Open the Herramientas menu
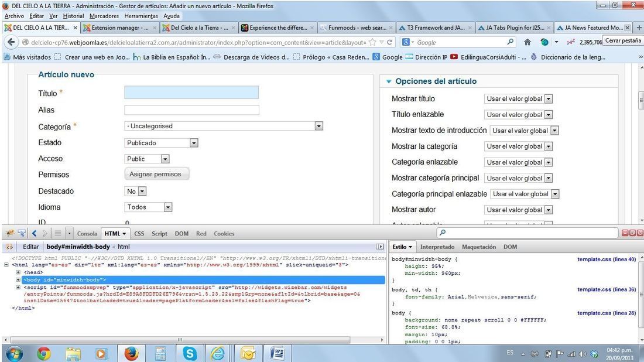 [141, 16]
